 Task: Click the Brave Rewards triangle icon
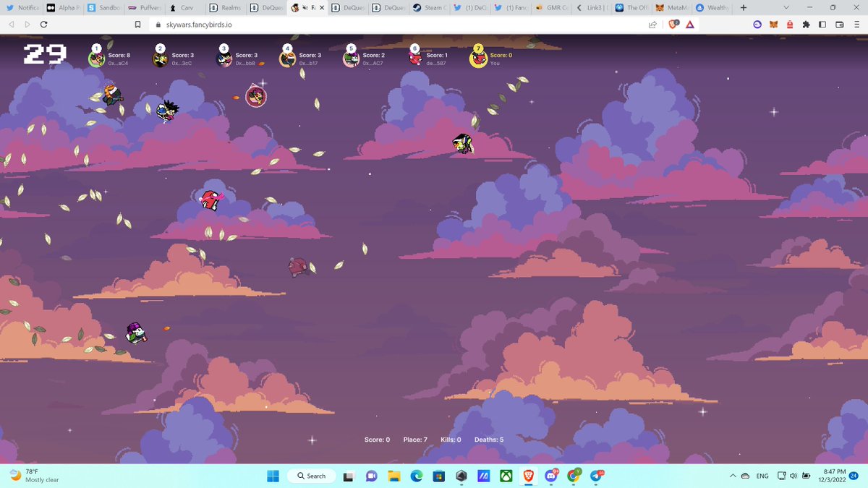(x=690, y=24)
